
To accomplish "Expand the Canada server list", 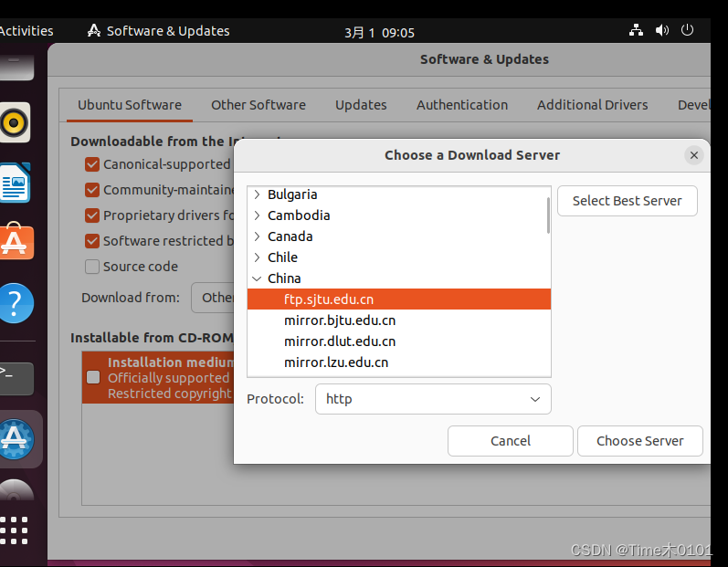I will click(257, 236).
